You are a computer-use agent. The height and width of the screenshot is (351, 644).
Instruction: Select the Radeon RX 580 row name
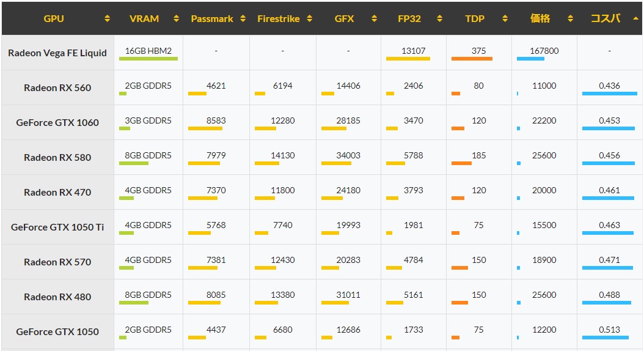tap(57, 157)
